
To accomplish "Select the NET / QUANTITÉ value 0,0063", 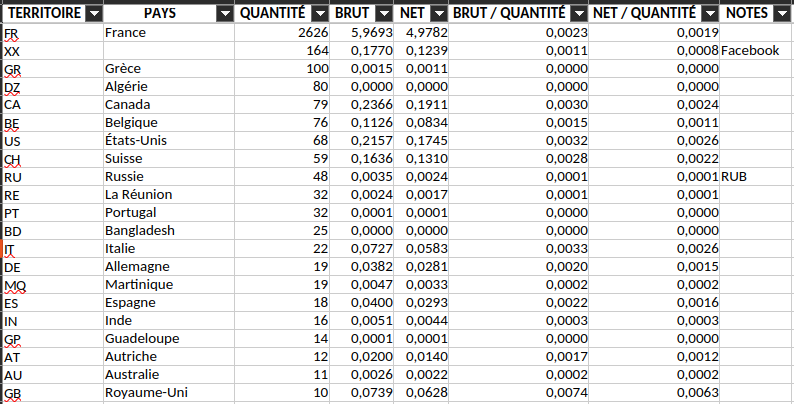I will coord(654,393).
